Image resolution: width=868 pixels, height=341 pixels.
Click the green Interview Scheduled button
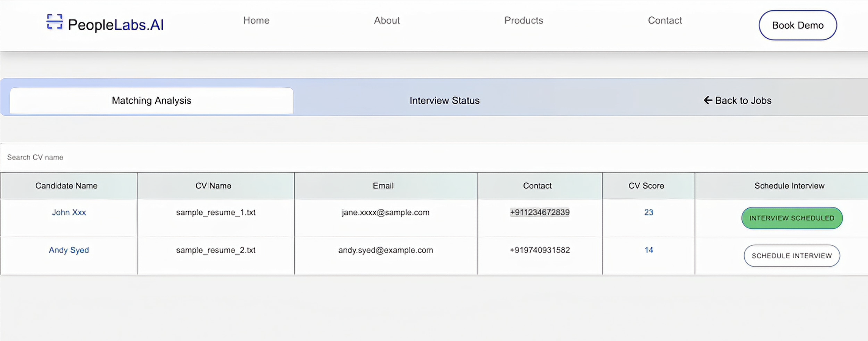(x=791, y=218)
